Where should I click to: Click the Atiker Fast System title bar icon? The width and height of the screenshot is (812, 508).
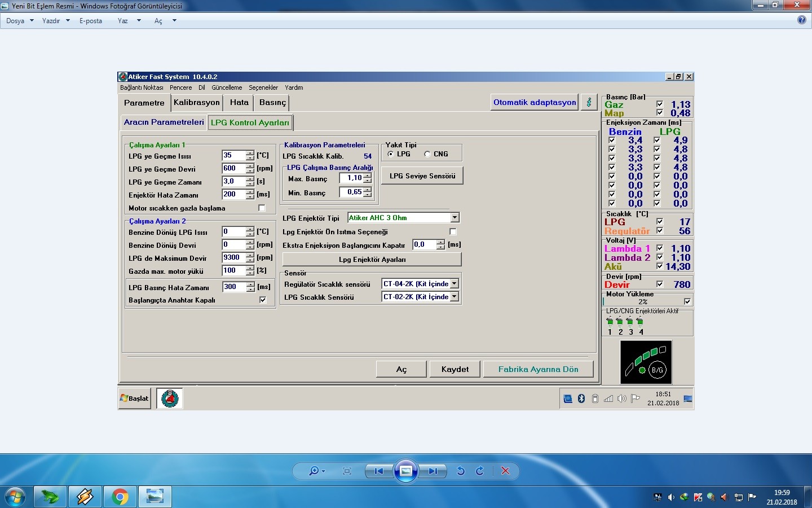[x=123, y=77]
